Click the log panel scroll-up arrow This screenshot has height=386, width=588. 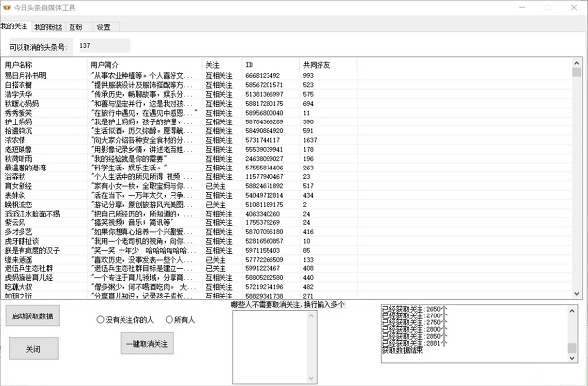click(x=572, y=310)
